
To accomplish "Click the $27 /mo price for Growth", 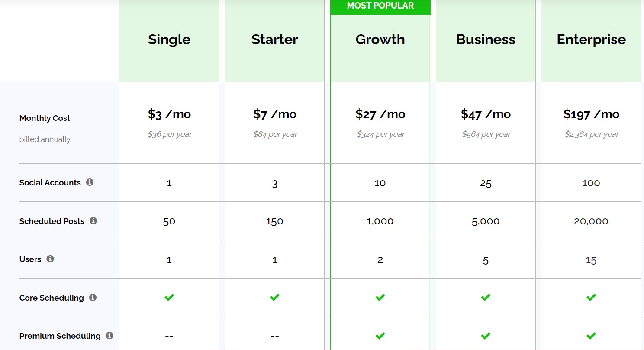I will click(x=380, y=114).
